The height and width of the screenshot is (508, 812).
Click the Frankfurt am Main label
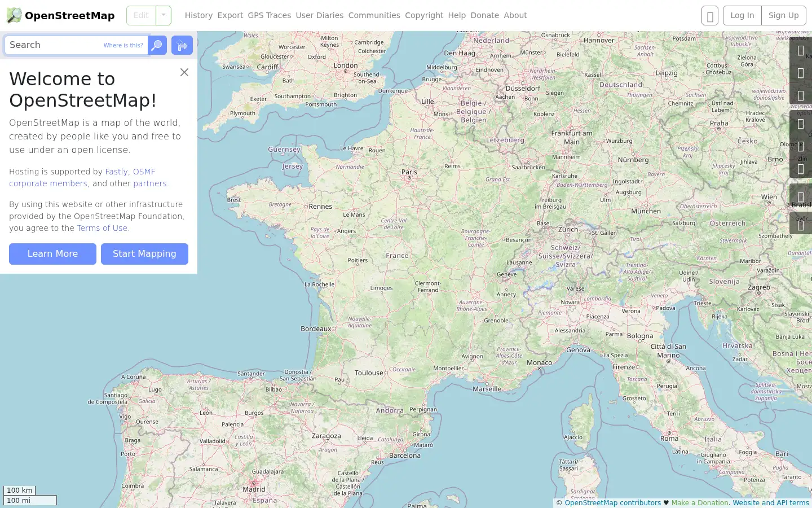coord(572,138)
